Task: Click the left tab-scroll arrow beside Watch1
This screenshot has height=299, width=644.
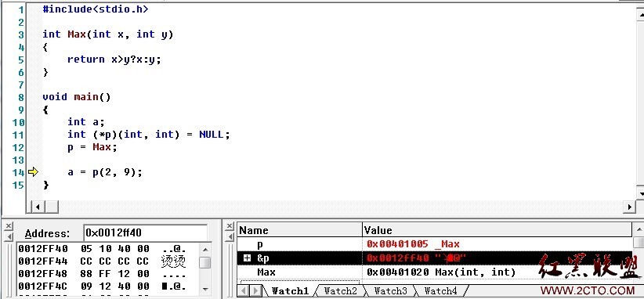Action: click(x=244, y=291)
